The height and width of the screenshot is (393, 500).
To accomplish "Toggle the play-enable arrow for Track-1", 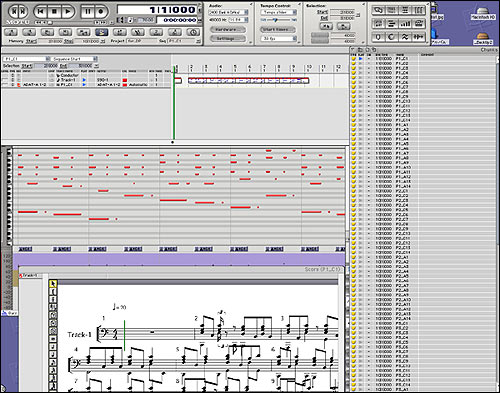I will pyautogui.click(x=84, y=80).
